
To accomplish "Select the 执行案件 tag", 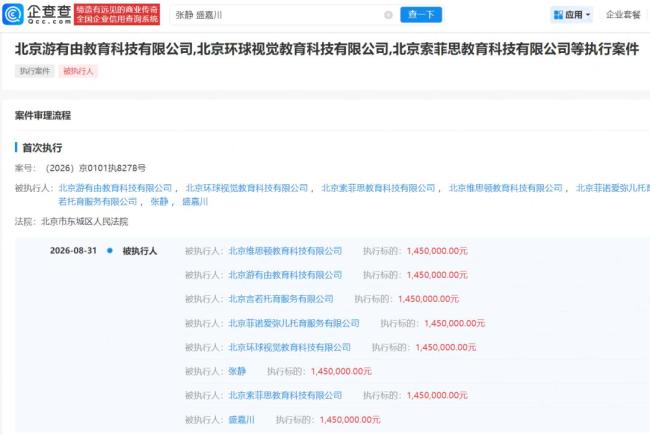I will point(35,71).
